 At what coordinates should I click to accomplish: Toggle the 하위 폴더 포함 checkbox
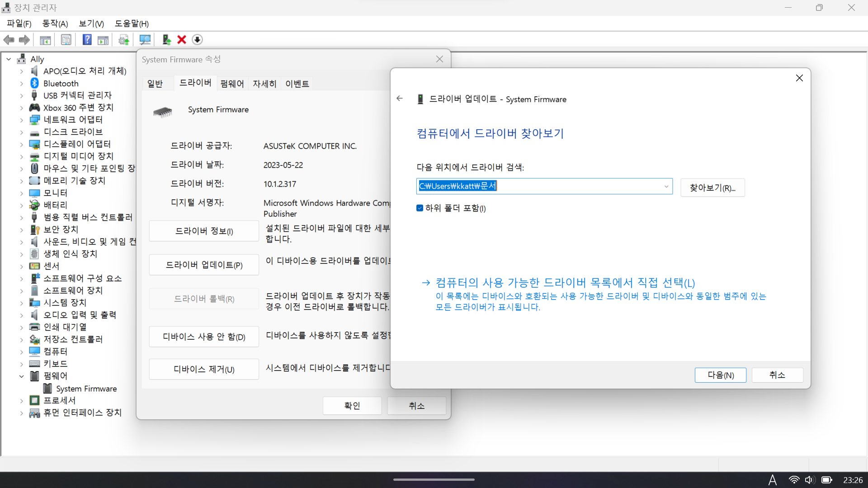[x=420, y=208]
